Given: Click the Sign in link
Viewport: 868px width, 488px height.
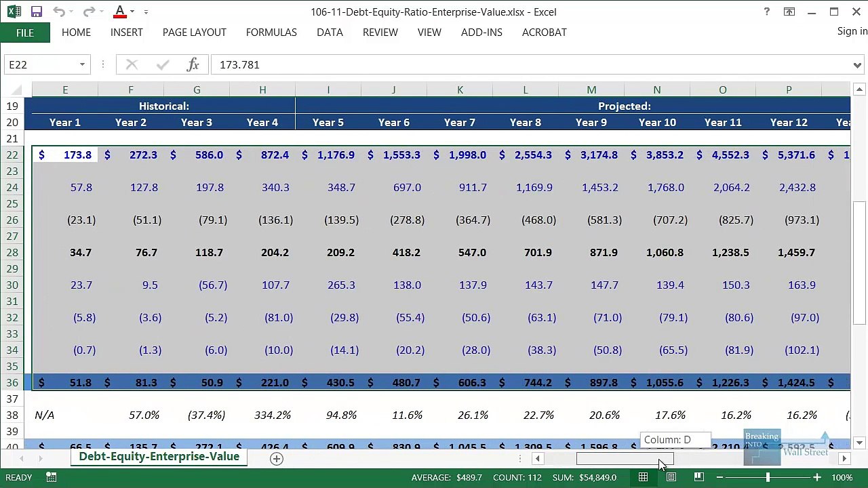Looking at the screenshot, I should [x=852, y=31].
